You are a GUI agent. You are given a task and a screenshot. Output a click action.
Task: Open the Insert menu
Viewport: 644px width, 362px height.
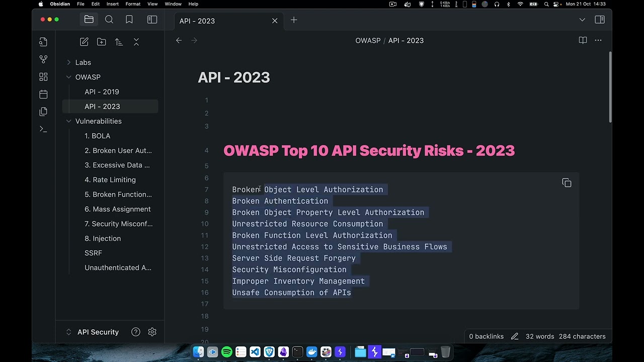point(113,4)
